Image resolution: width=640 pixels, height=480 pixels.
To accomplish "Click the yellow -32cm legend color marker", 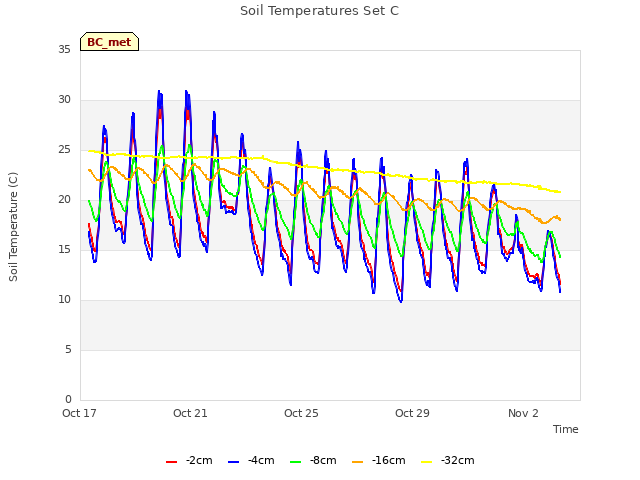I will 427,462.
